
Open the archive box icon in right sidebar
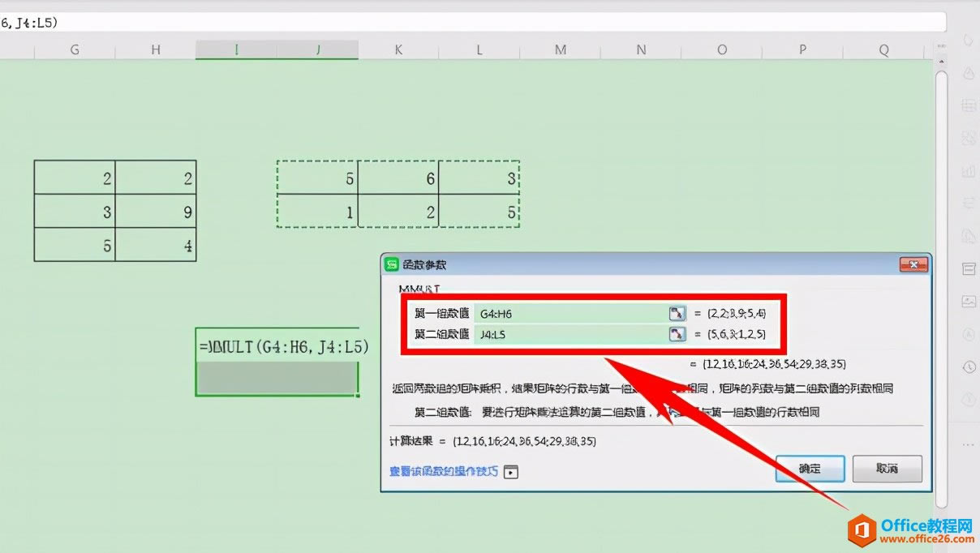tap(969, 268)
